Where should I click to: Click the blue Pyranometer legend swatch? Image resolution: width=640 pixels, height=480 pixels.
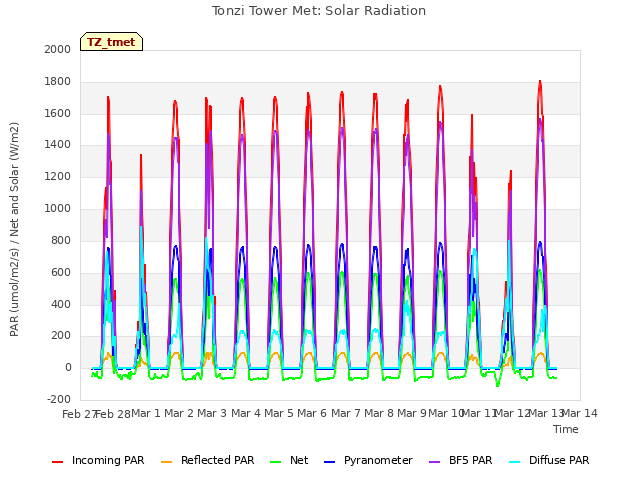coord(329,462)
